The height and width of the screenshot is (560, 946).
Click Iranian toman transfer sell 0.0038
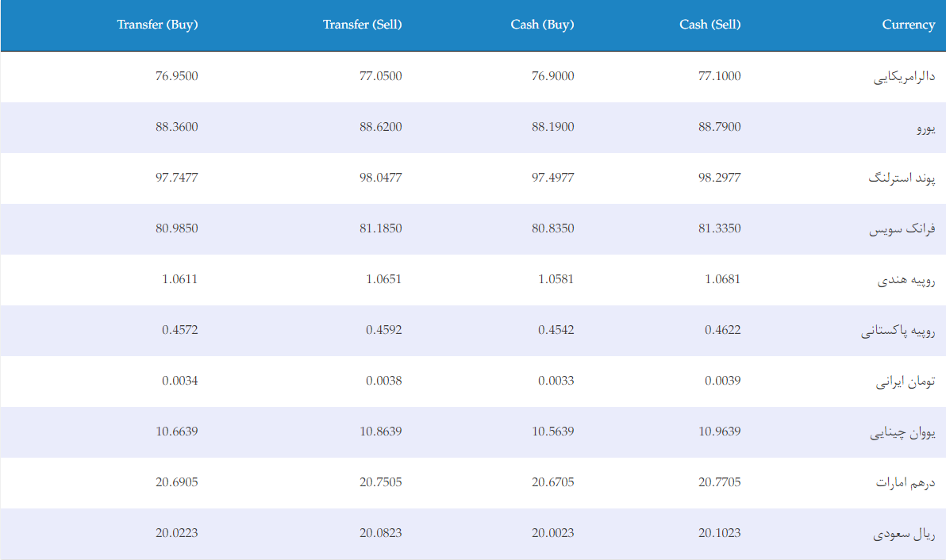(383, 381)
